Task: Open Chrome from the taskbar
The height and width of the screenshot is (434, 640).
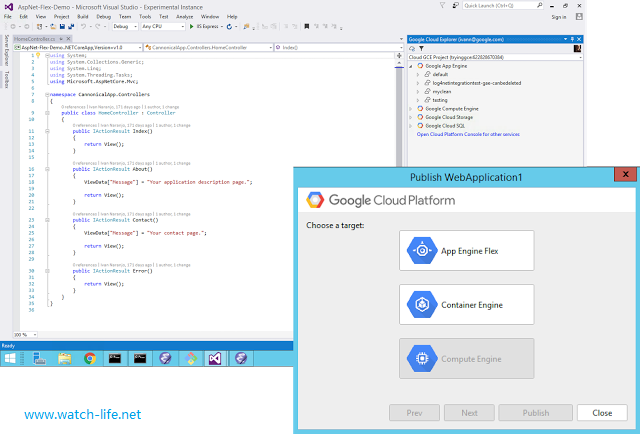Action: click(x=90, y=358)
